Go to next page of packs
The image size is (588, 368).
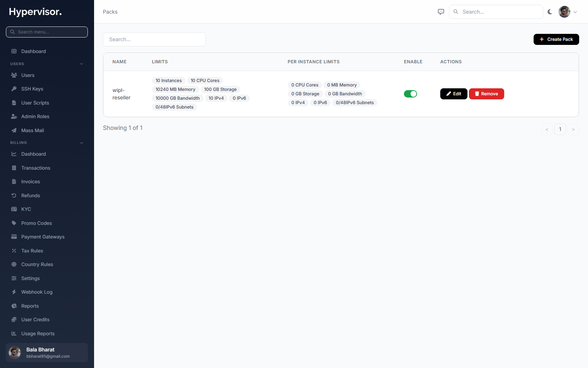coord(573,129)
